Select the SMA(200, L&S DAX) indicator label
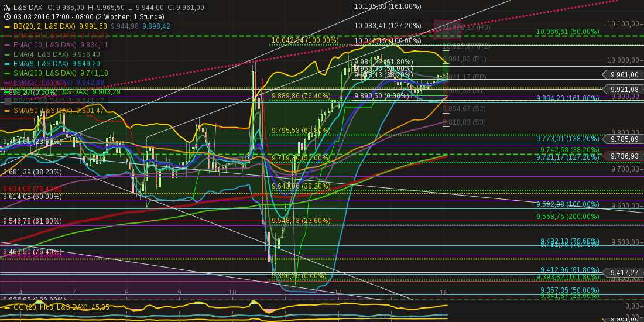 44,73
